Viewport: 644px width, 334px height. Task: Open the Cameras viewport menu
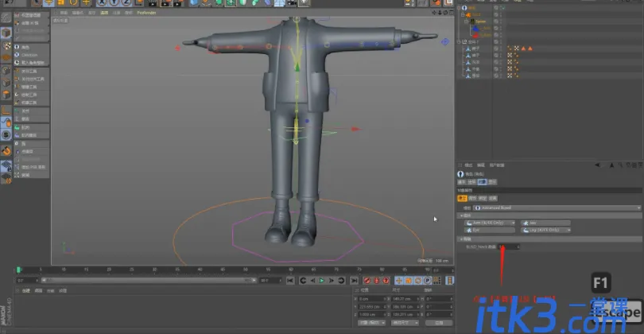[x=77, y=13]
